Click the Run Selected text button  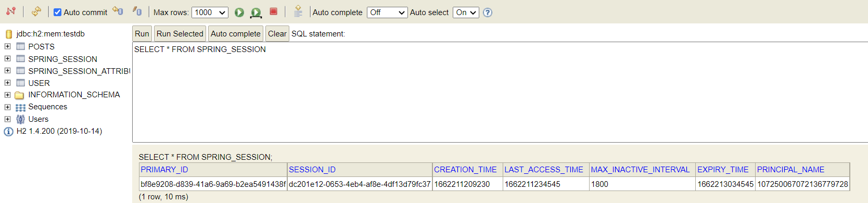pos(180,34)
